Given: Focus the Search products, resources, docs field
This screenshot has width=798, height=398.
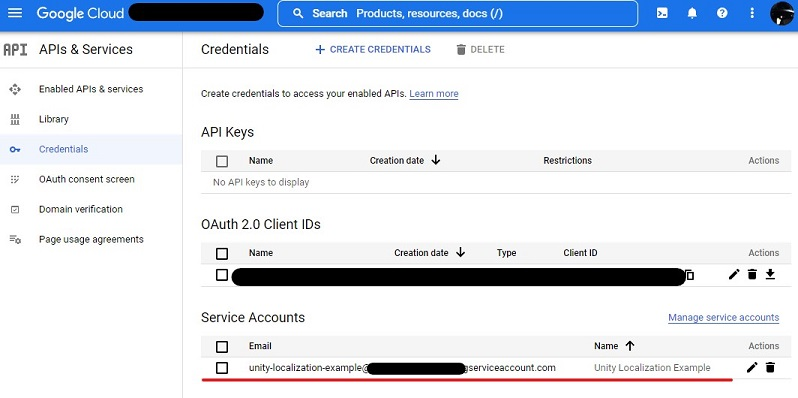Looking at the screenshot, I should (x=457, y=13).
